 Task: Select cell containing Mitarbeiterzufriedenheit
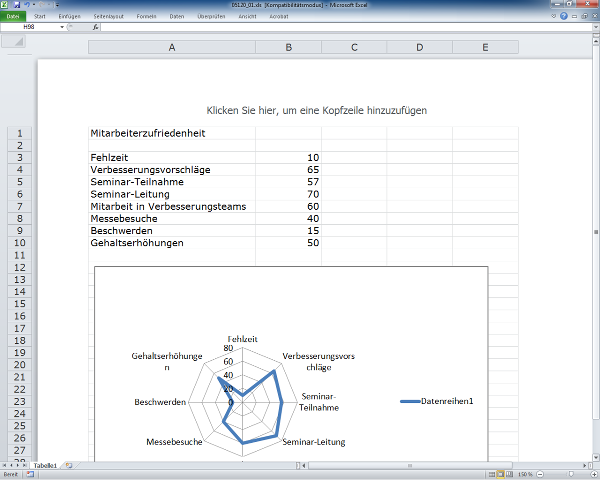[171, 132]
